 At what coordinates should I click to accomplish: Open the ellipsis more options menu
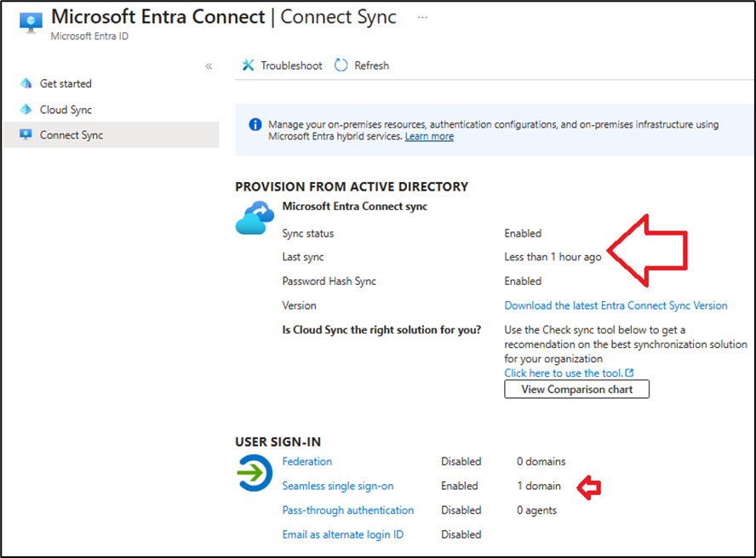422,17
